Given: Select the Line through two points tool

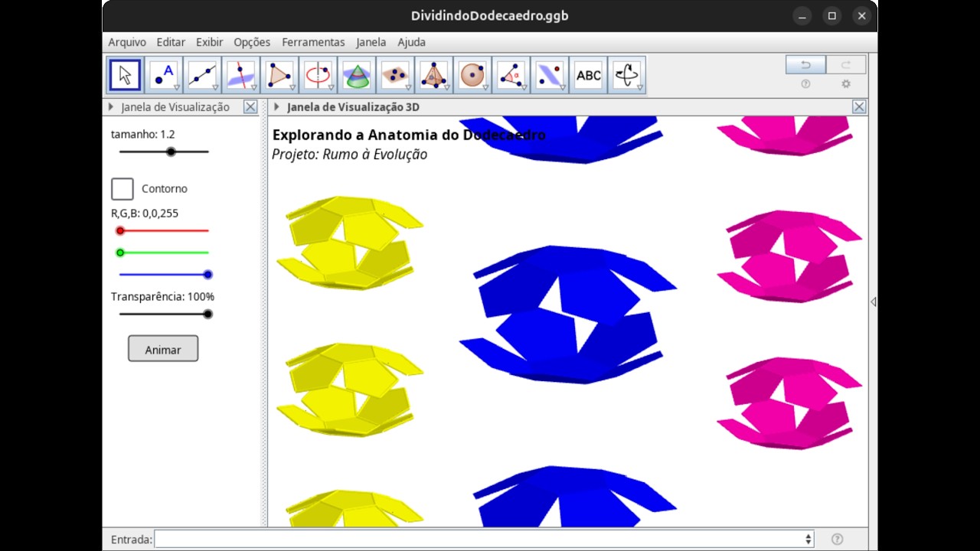Looking at the screenshot, I should 202,75.
